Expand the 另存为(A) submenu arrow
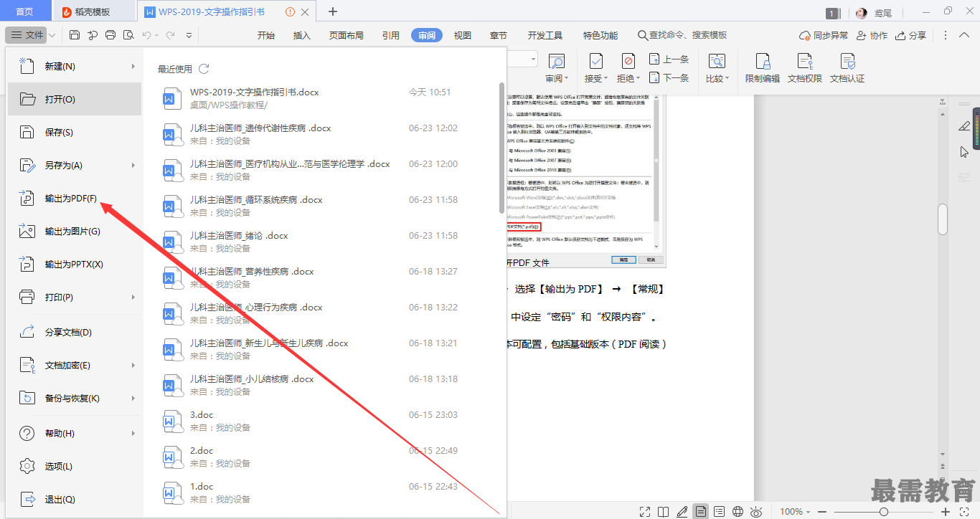 133,165
